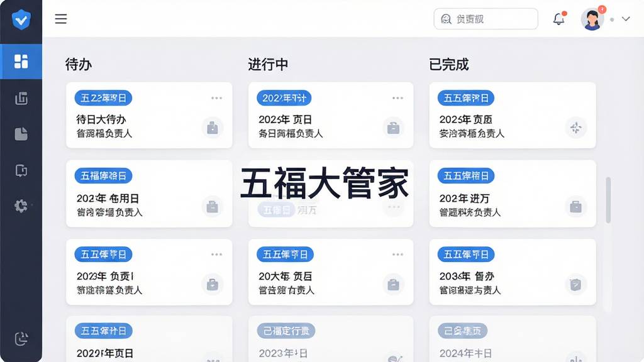Screen dimensions: 644x362
Task: Click the 待办 column heading
Action: [x=79, y=65]
